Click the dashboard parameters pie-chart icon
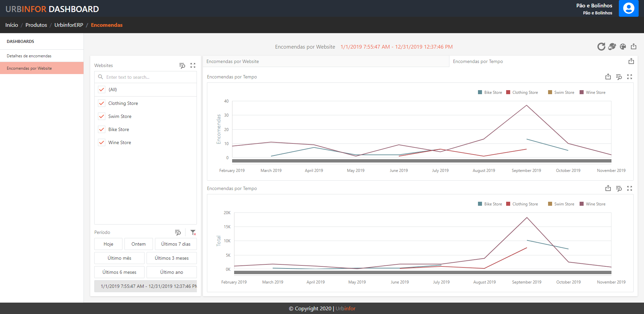This screenshot has height=314, width=644. click(612, 47)
